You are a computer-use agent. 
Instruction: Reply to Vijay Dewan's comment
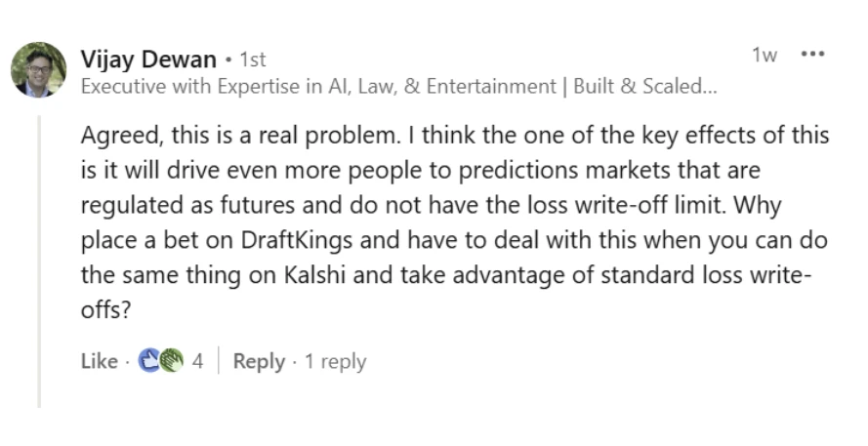click(259, 361)
